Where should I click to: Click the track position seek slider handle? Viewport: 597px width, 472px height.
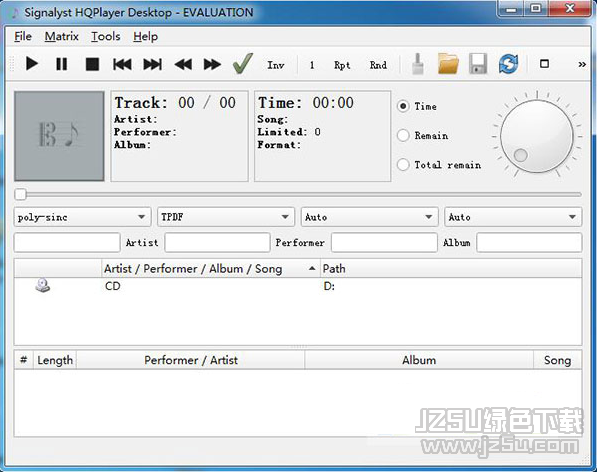[x=20, y=194]
